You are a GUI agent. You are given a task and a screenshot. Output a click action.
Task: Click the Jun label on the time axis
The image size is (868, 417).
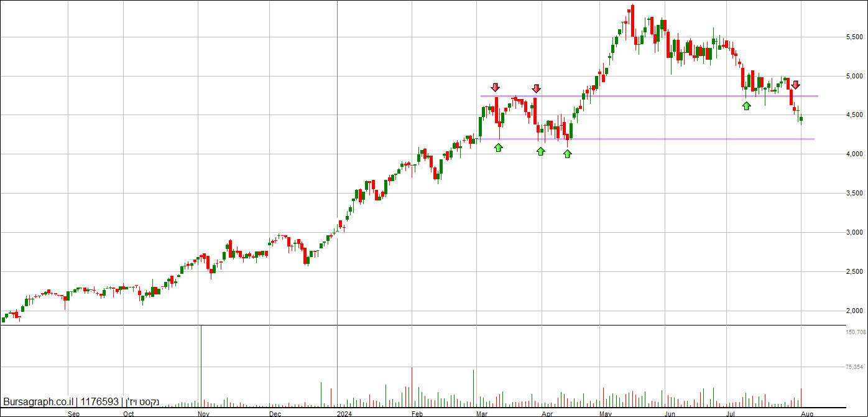coord(670,413)
